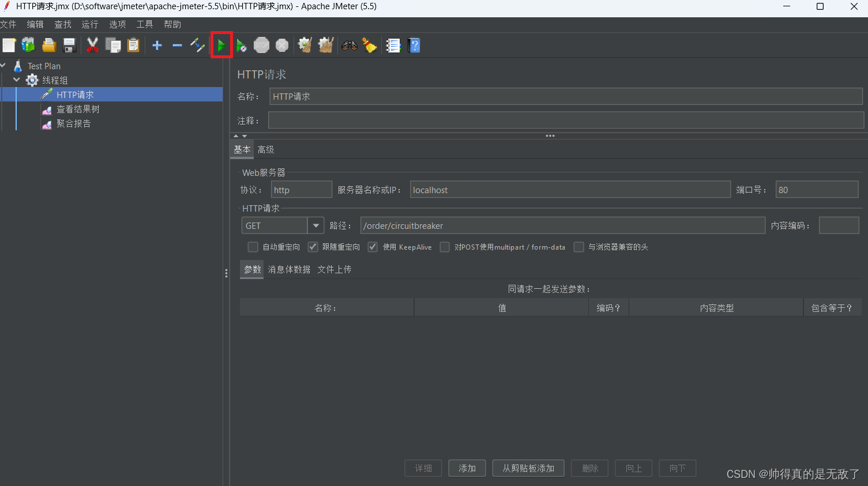Click the Copy toolbar icon
The image size is (868, 486).
click(x=113, y=45)
